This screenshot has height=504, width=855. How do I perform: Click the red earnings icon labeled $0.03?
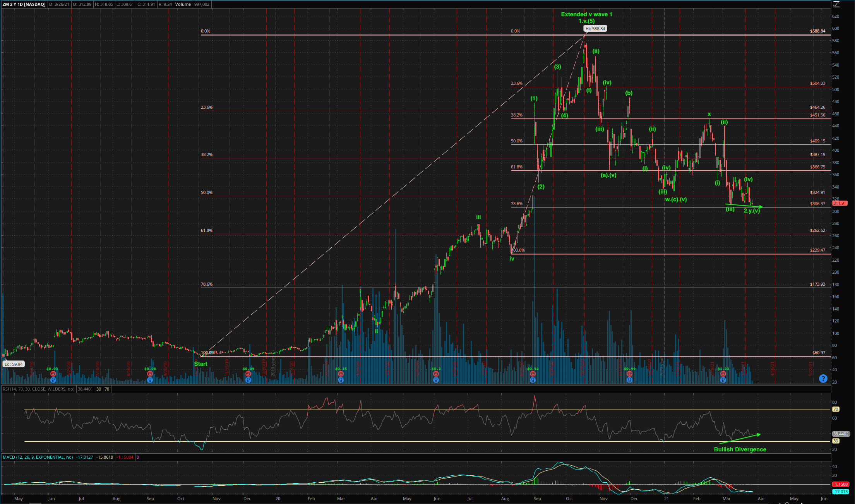tap(53, 374)
